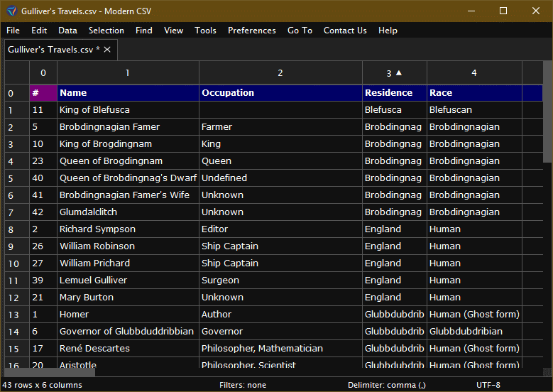Open the Find menu
Image resolution: width=553 pixels, height=392 pixels.
[x=144, y=31]
